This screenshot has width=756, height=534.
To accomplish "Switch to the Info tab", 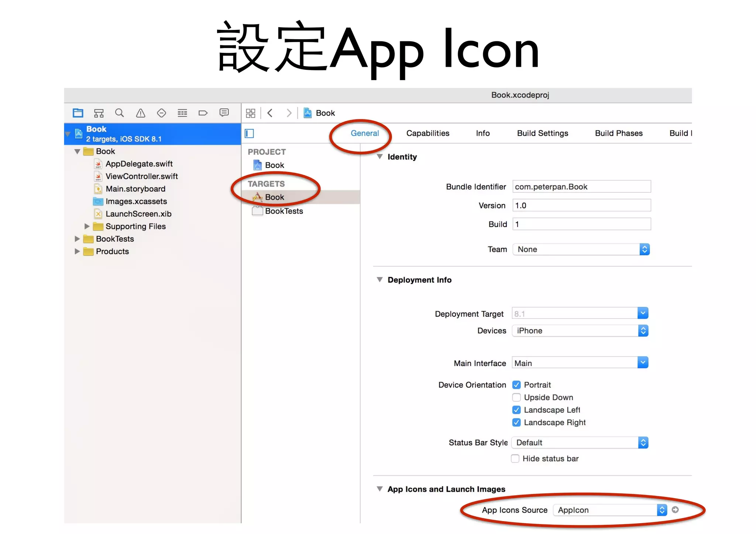I will [483, 133].
